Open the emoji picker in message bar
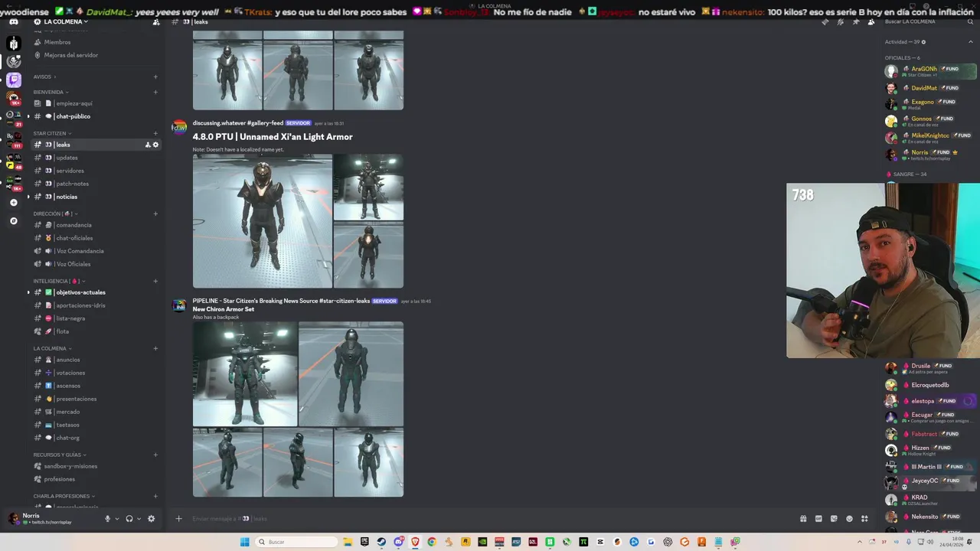Image resolution: width=980 pixels, height=551 pixels. [849, 519]
